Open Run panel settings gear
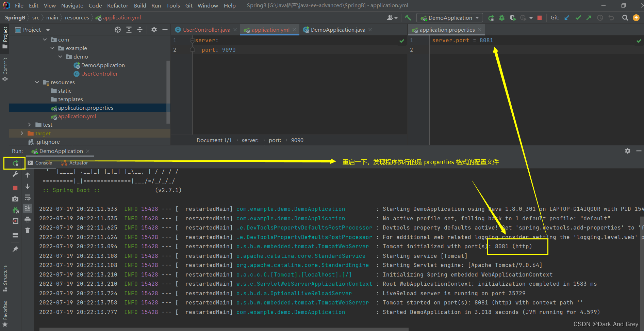The height and width of the screenshot is (331, 644). point(628,151)
